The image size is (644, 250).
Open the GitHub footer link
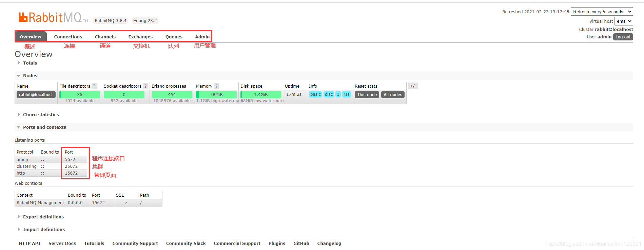[x=301, y=243]
